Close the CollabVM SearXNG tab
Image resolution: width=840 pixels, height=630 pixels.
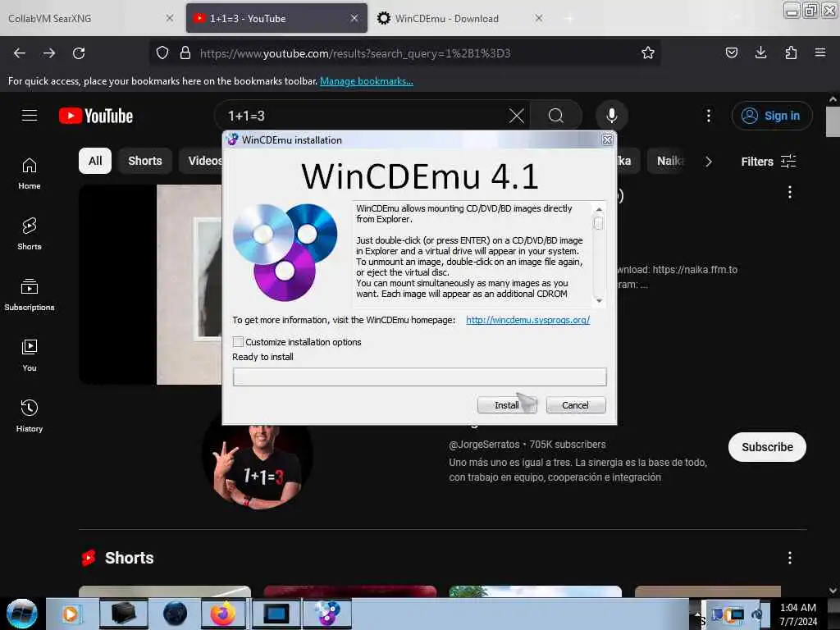click(169, 18)
